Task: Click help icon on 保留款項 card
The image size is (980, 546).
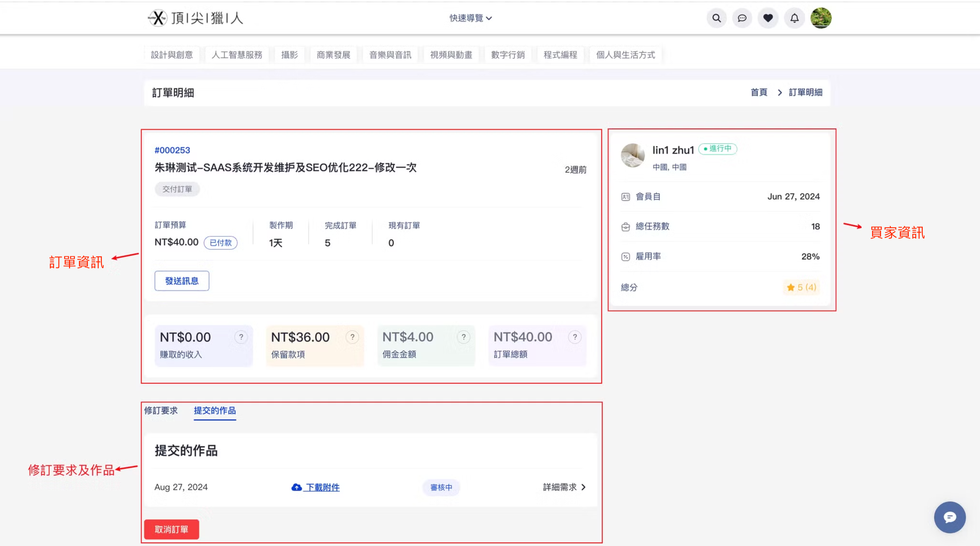Action: tap(352, 337)
